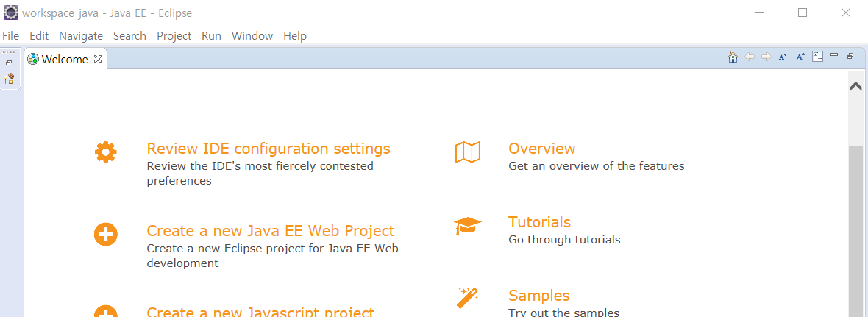The width and height of the screenshot is (868, 317).
Task: Open the Search menu
Action: (129, 36)
